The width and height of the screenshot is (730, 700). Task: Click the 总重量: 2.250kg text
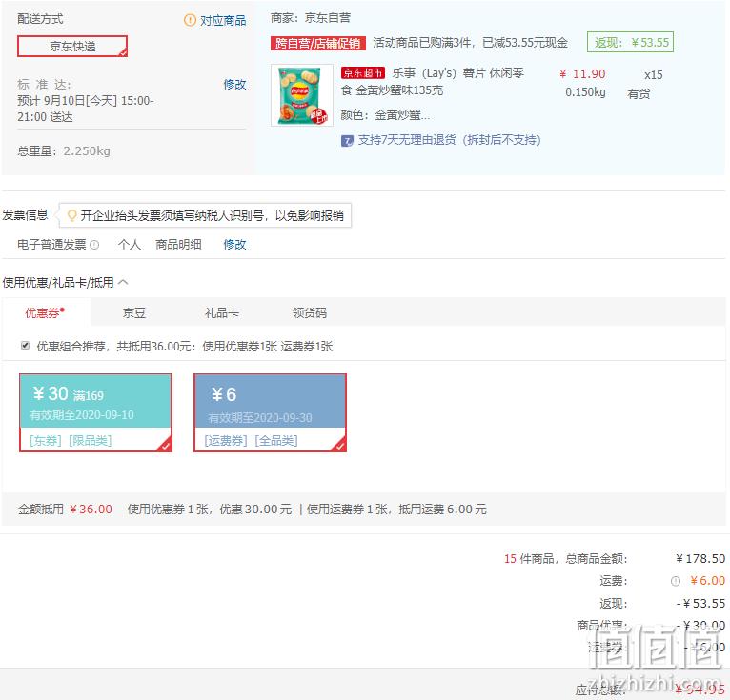64,151
